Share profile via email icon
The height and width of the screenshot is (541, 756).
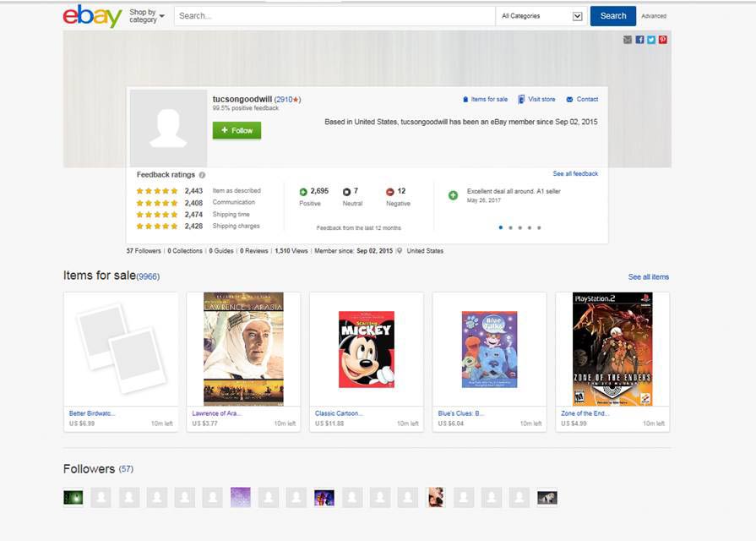(x=628, y=40)
